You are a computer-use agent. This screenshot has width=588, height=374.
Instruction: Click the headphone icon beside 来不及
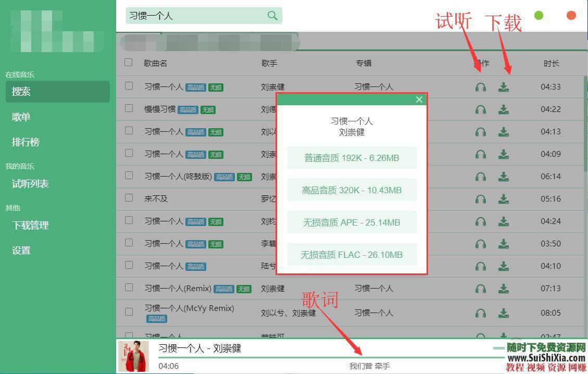point(480,198)
